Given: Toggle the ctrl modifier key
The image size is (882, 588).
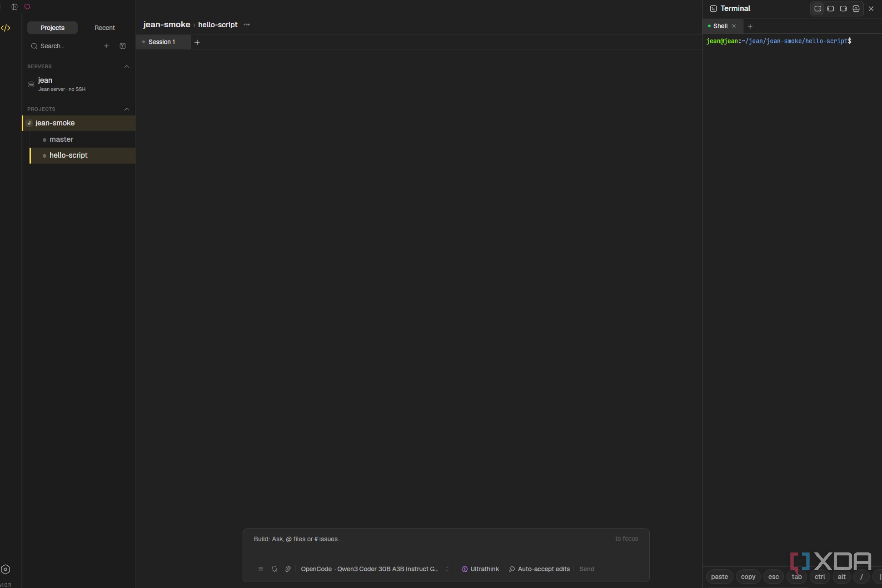Looking at the screenshot, I should [820, 577].
